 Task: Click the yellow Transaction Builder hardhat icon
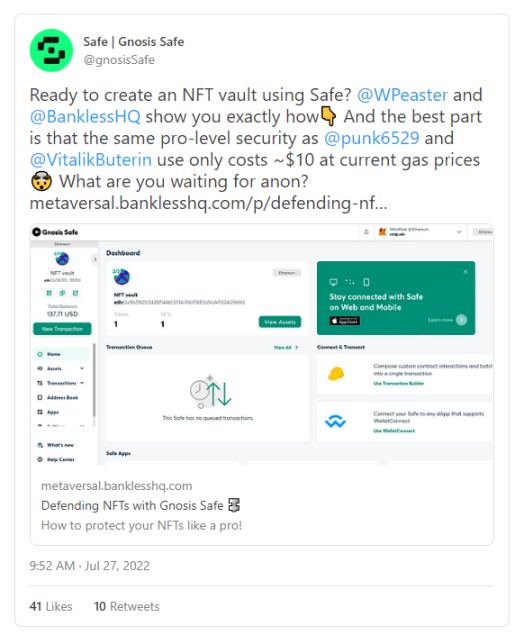[x=336, y=373]
